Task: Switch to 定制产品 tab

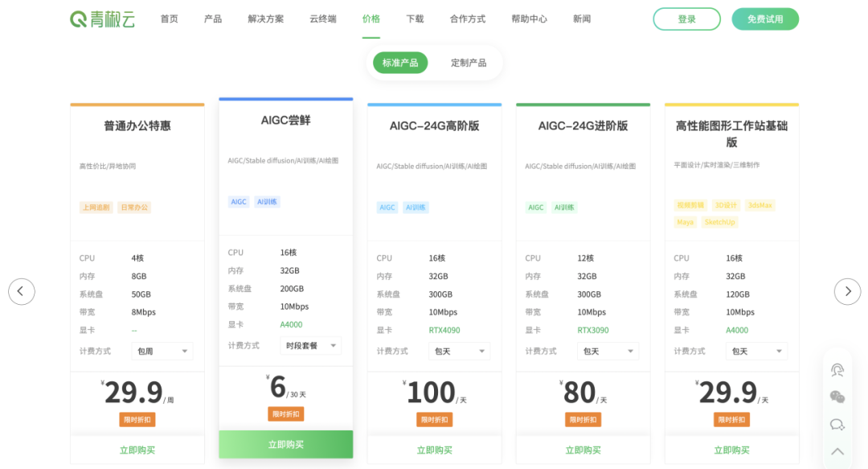Action: point(469,63)
